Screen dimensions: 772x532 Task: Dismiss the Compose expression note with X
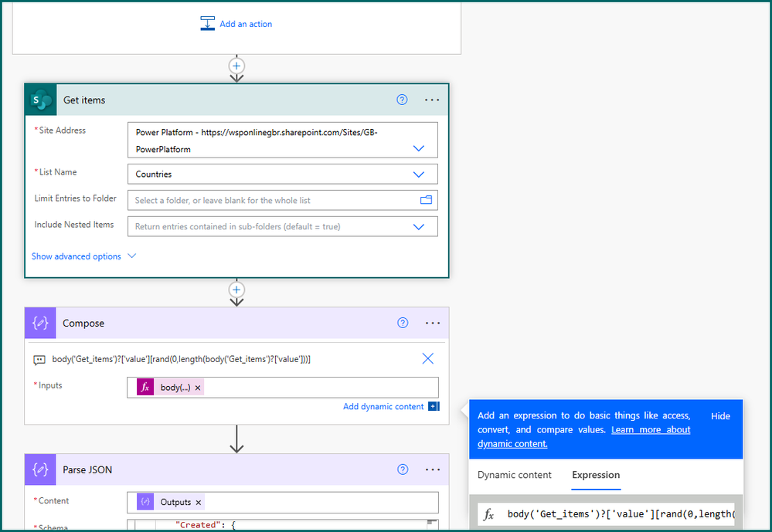(428, 359)
